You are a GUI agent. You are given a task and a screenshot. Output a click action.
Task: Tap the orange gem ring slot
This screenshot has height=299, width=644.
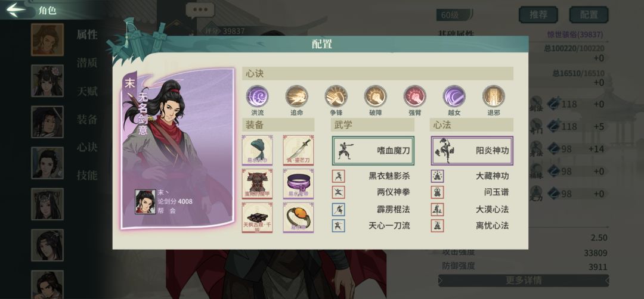tap(298, 217)
